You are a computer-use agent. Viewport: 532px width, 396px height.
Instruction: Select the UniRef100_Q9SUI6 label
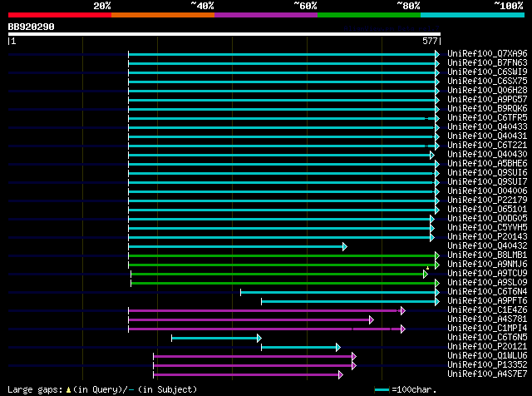(487, 173)
